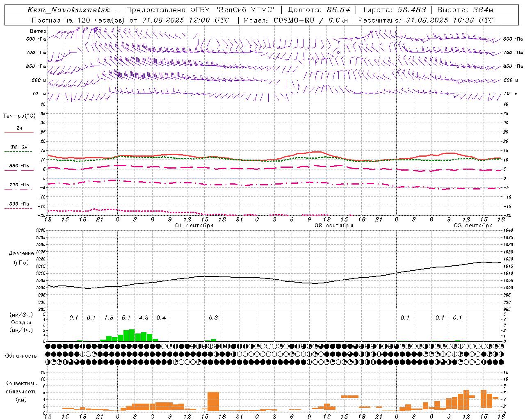Click the pink legend line under 850 гПа in the temperature panel
Screen dimensions: 525x420
[18, 171]
